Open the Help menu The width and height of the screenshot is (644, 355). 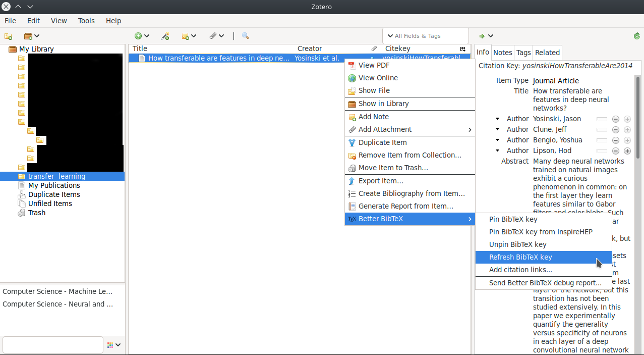pos(113,21)
